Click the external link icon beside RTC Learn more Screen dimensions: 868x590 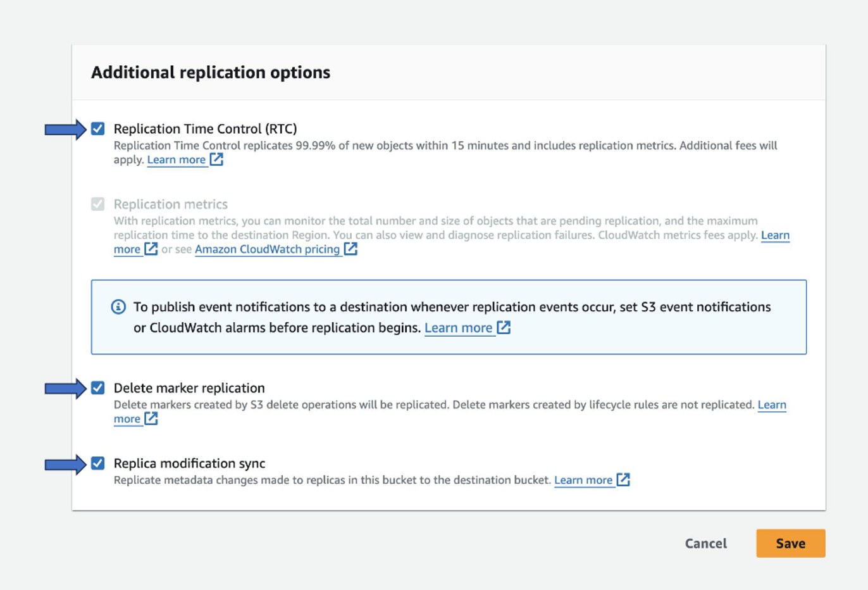pos(216,160)
